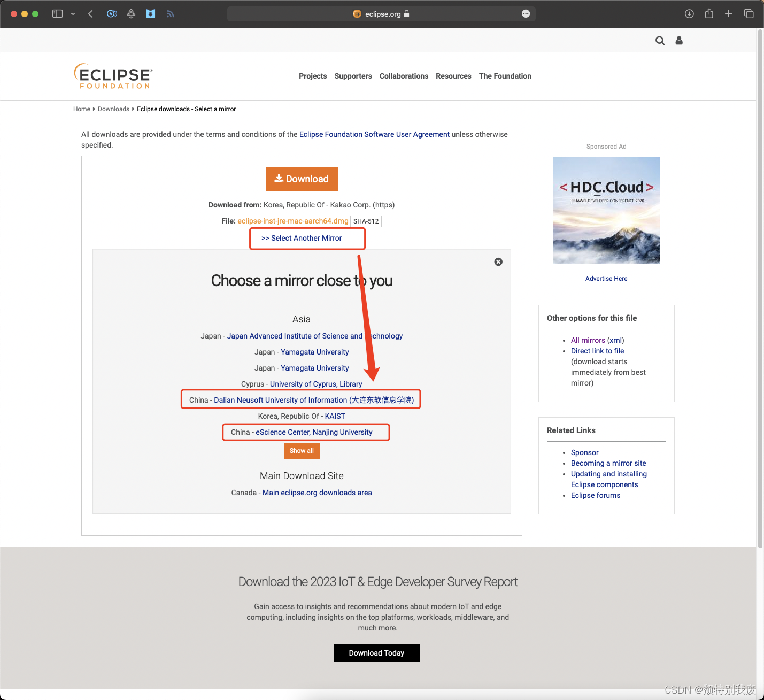Viewport: 764px width, 700px height.
Task: Select University of Cyprus, Library mirror
Action: [316, 384]
